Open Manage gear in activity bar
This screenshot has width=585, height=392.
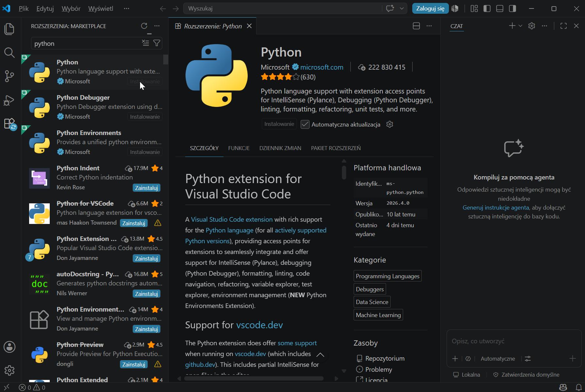[x=9, y=370]
